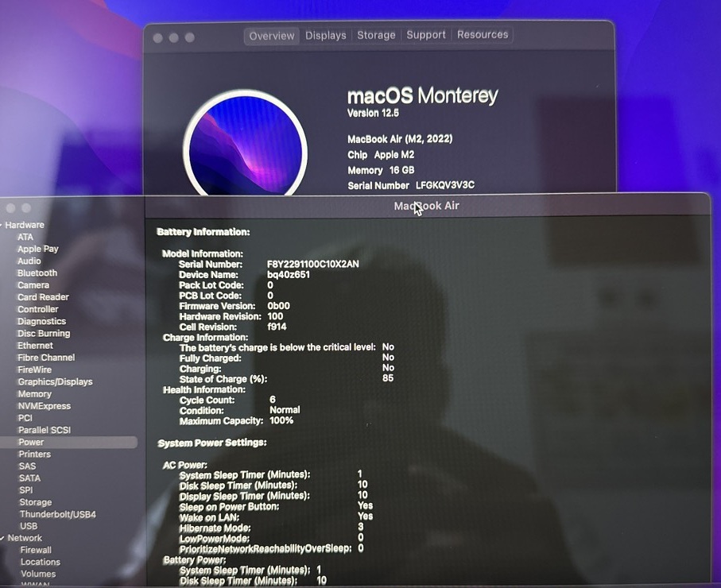Click Mac serial number LFGKQV3V3C
The height and width of the screenshot is (588, 721).
click(x=445, y=185)
